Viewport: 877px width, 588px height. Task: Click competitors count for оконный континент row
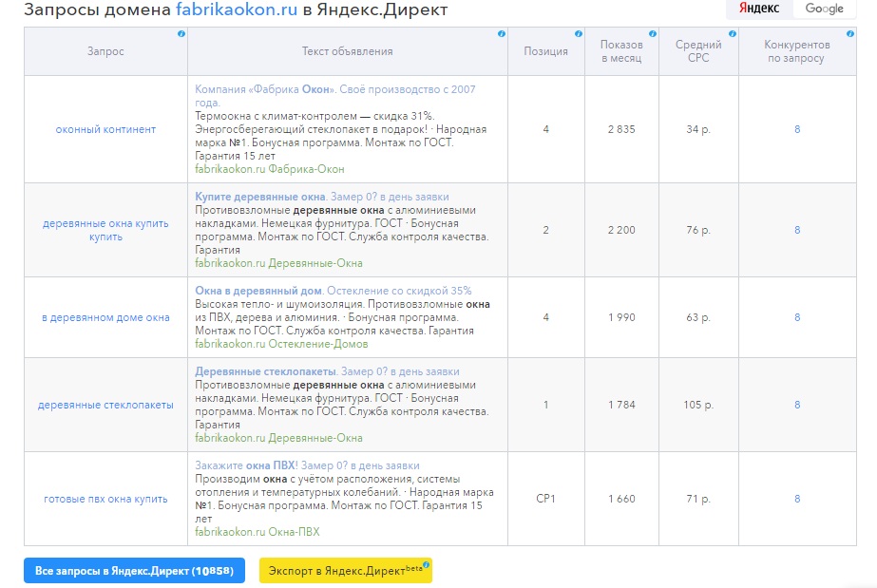click(797, 129)
